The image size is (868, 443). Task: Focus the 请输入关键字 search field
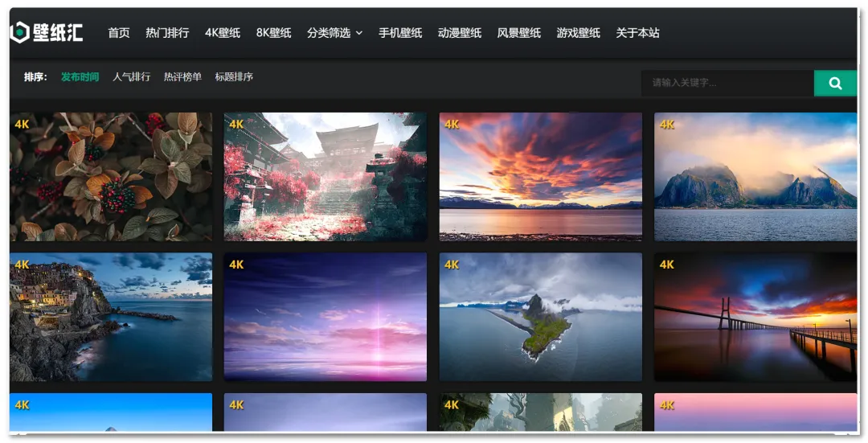point(727,83)
